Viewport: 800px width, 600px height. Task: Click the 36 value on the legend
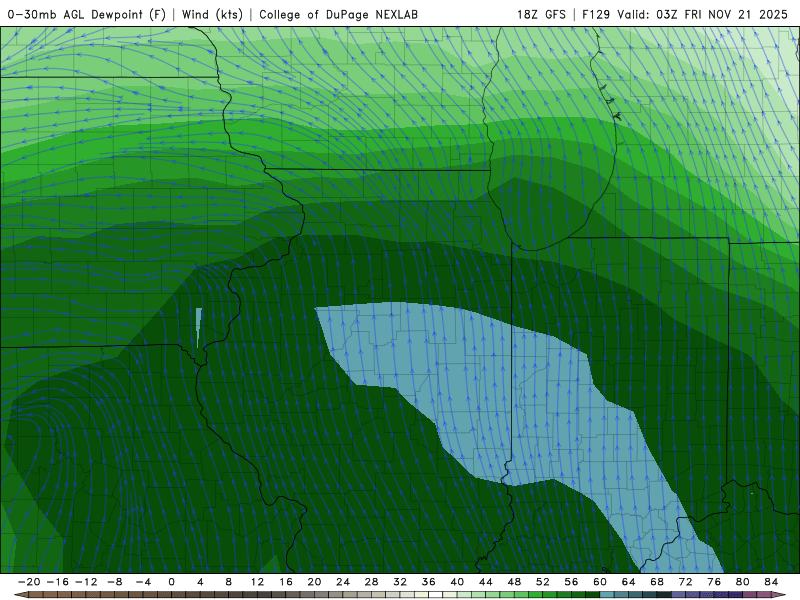point(429,582)
